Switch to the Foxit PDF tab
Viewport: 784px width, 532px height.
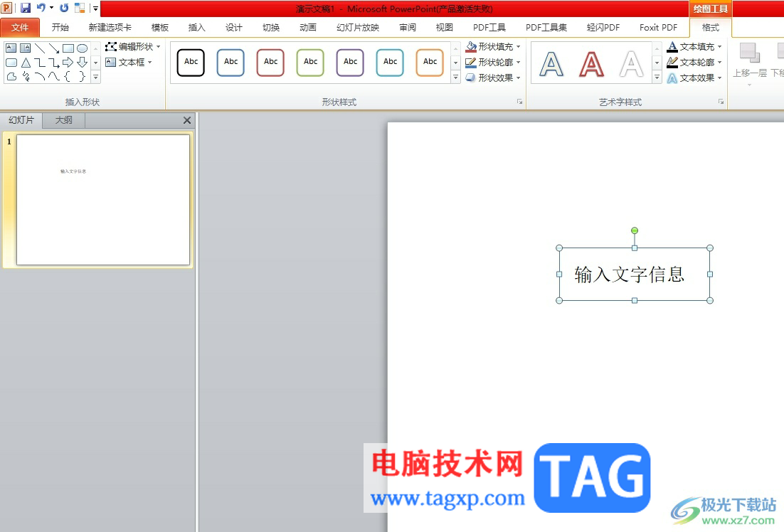tap(658, 28)
